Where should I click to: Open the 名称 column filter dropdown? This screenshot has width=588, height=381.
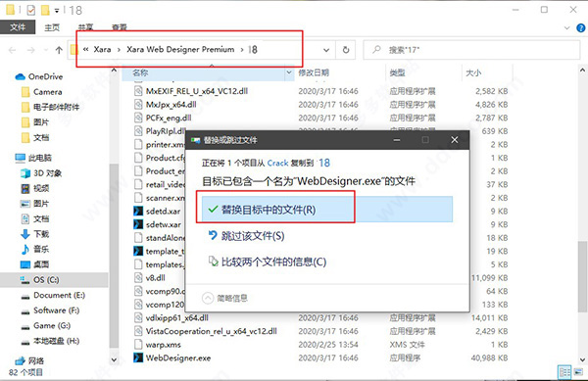point(289,72)
